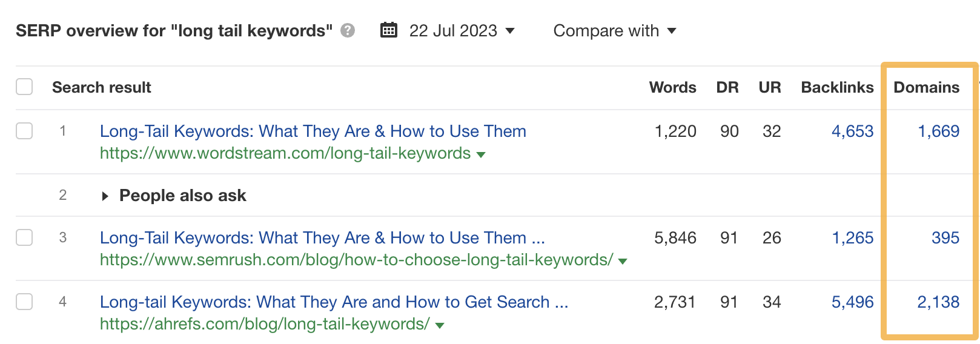Click the 4,653 backlinks number
The width and height of the screenshot is (980, 344).
[x=852, y=131]
